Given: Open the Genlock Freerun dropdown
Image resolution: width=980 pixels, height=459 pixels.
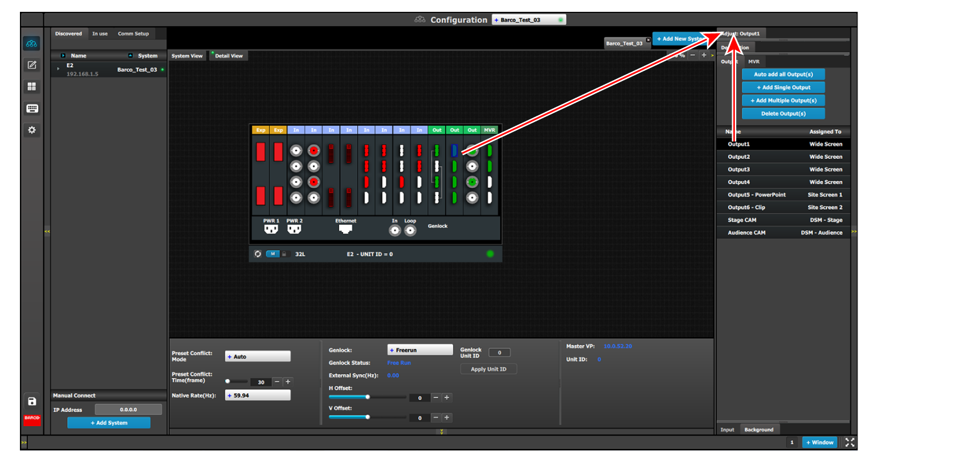Looking at the screenshot, I should [420, 350].
